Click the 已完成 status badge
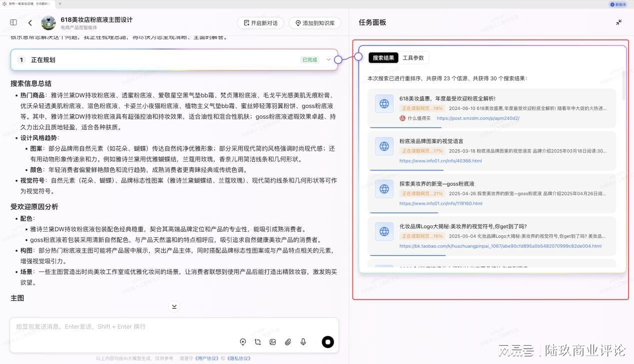This screenshot has width=634, height=364. pyautogui.click(x=309, y=60)
